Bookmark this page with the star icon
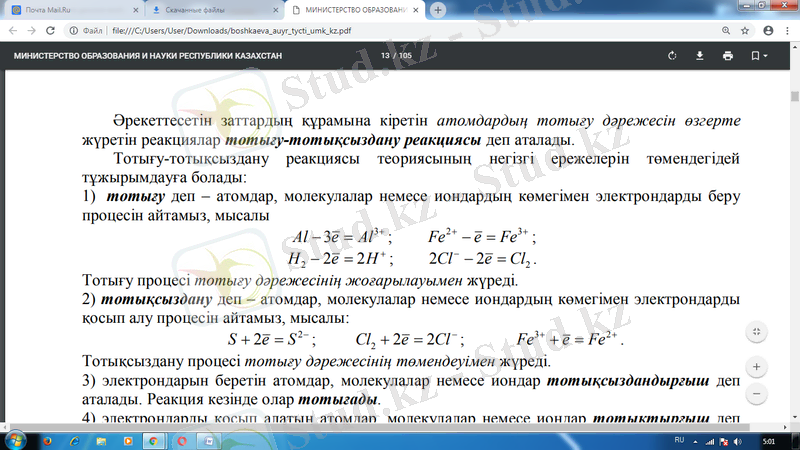Screen dimensions: 800x450 pos(745,31)
